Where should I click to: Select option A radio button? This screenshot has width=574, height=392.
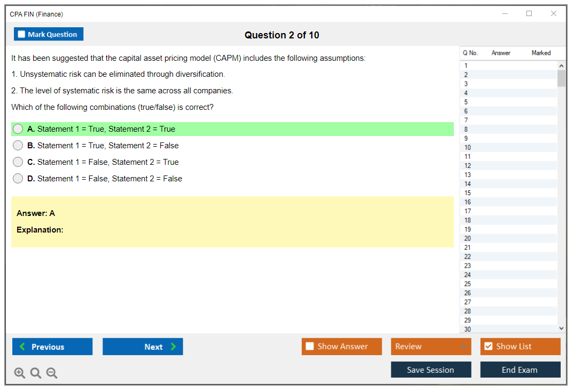(x=18, y=129)
